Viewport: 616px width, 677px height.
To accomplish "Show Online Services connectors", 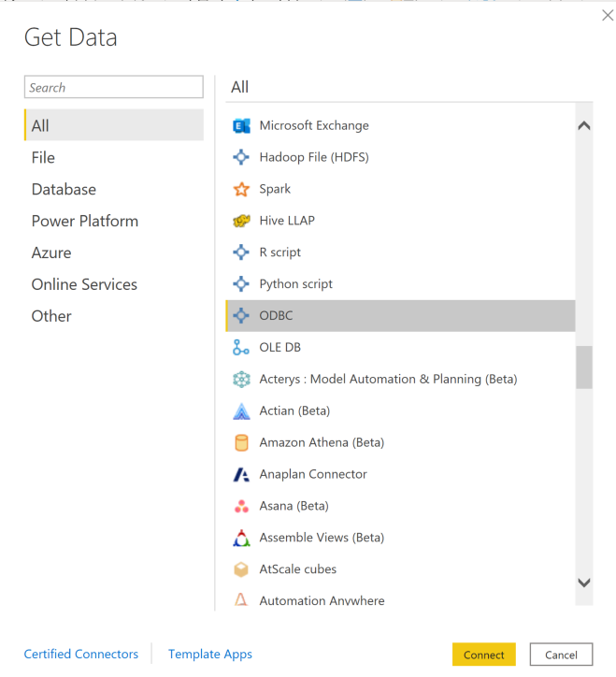I will coord(84,284).
